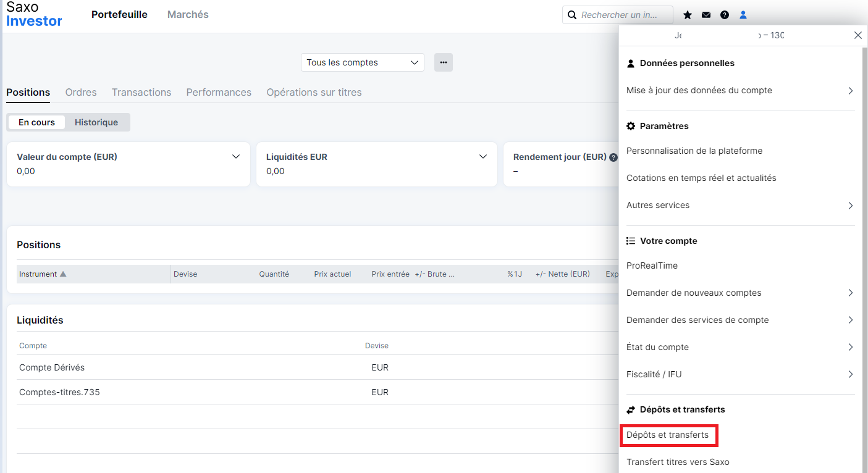Click the Rendement jour info icon
868x473 pixels.
[x=613, y=157]
